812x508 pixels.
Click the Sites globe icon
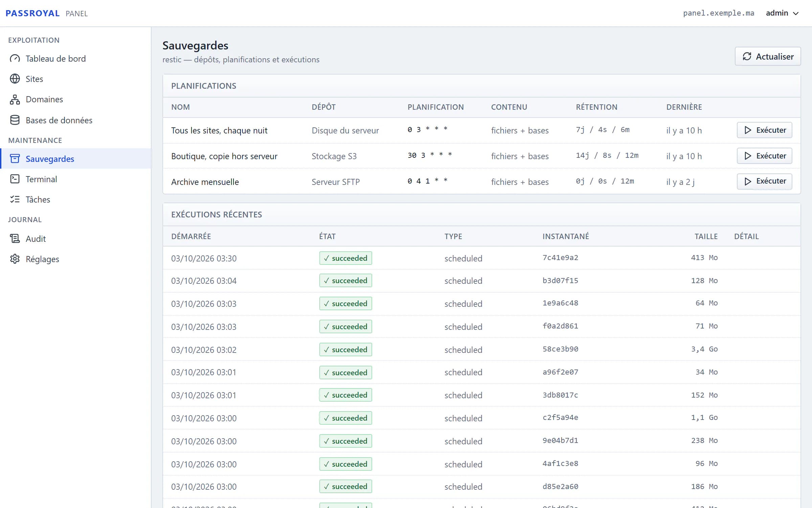15,79
